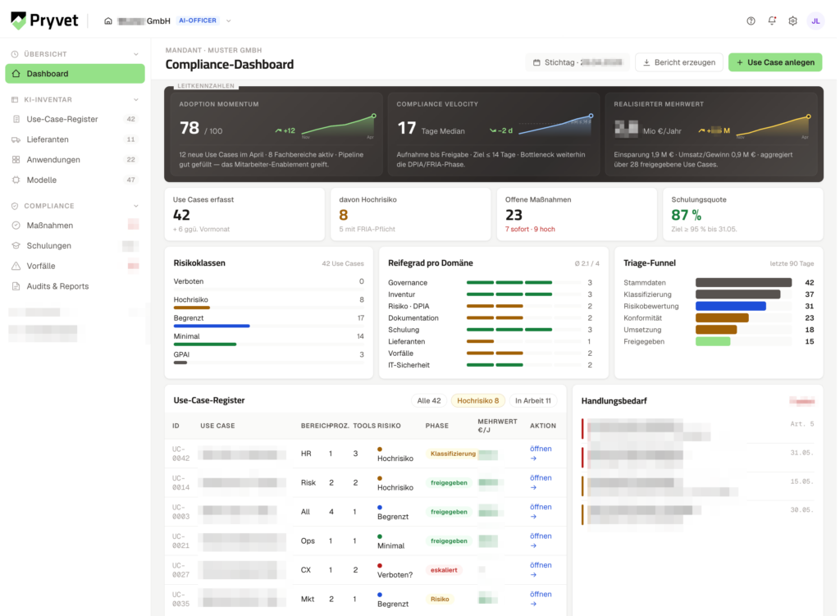
Task: Click the COMPLIANCE shield icon
Action: [15, 206]
